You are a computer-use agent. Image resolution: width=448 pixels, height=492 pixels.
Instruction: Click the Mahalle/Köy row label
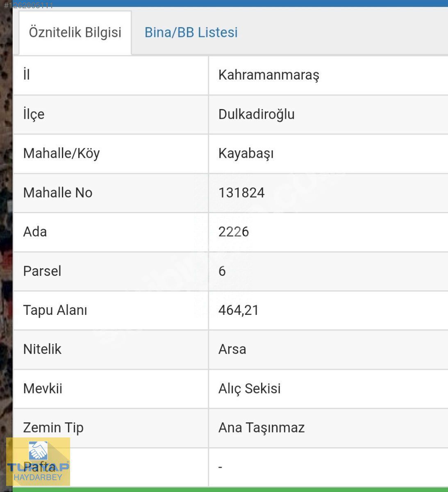(x=61, y=154)
